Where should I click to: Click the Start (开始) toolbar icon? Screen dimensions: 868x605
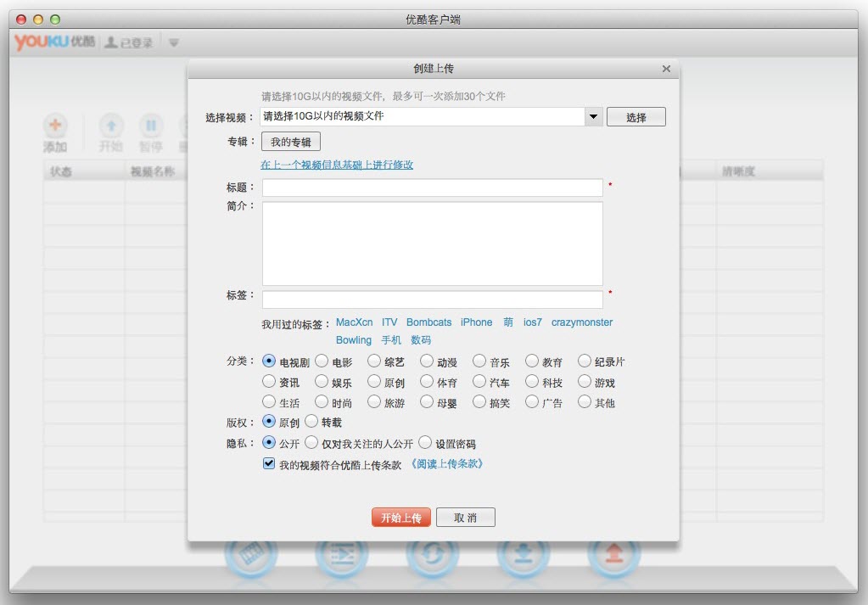(x=111, y=126)
